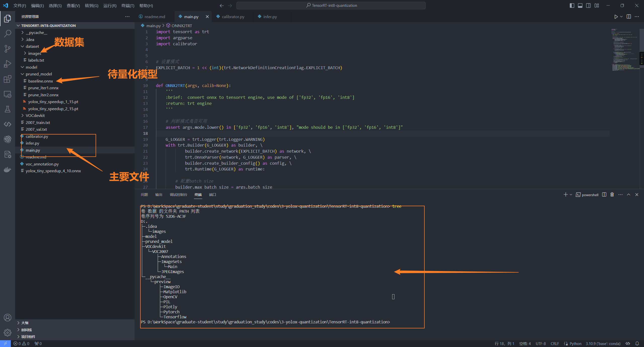
Task: Split the editor to the right
Action: [629, 17]
